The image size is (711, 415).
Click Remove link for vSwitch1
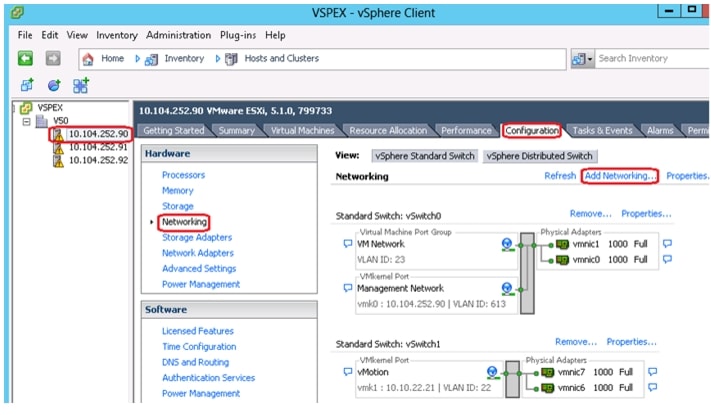[x=576, y=342]
